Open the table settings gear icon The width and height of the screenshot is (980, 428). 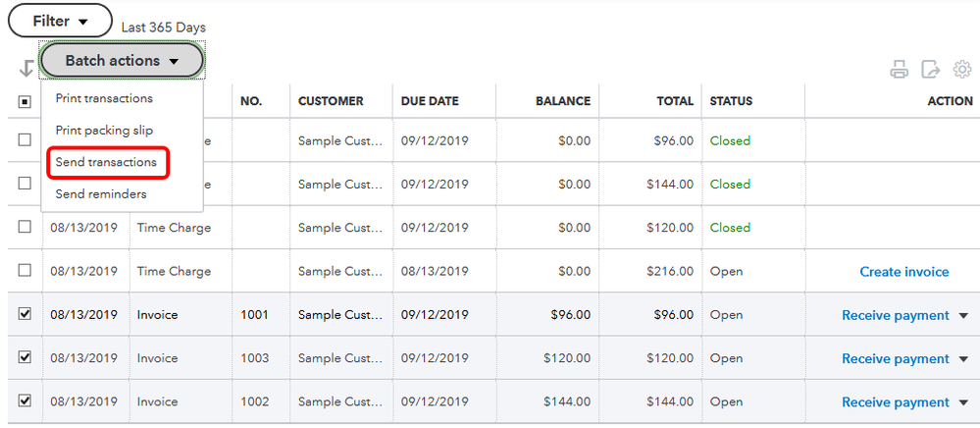[x=962, y=70]
